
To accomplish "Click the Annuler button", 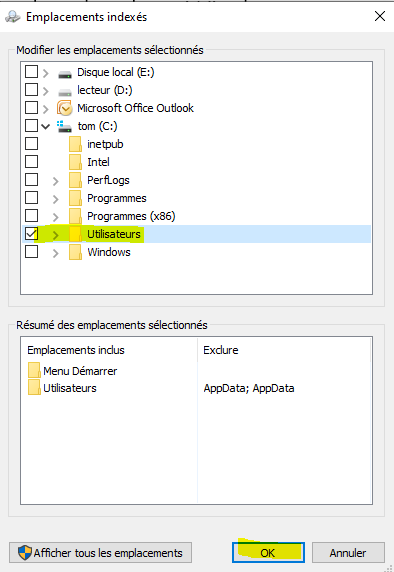I will tap(348, 553).
